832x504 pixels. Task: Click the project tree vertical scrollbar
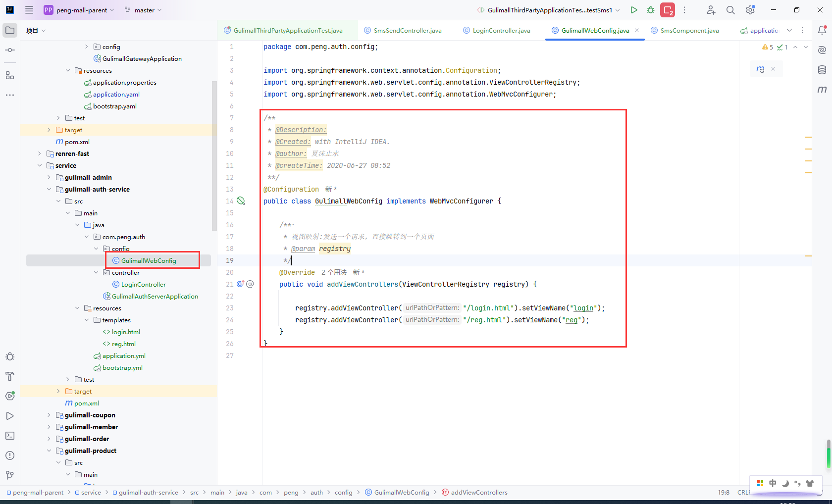coord(214,155)
